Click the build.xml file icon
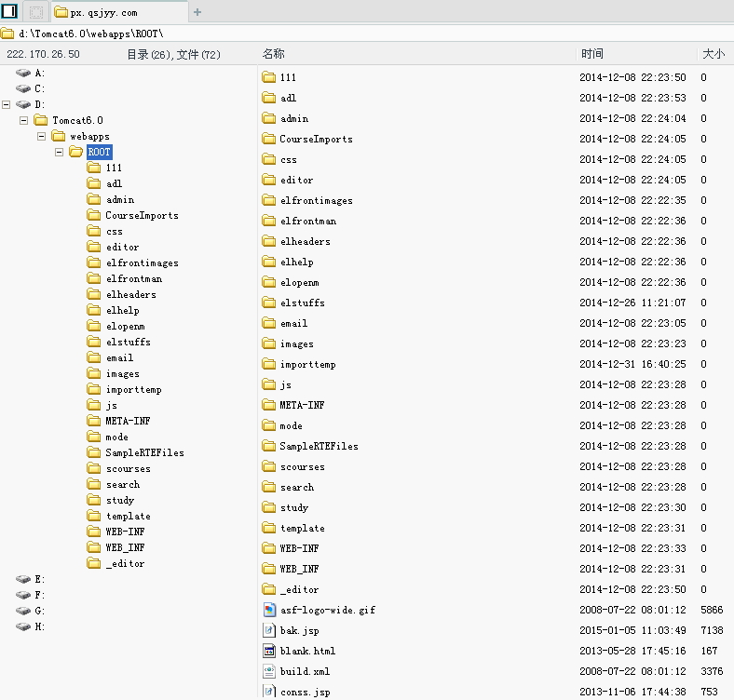734x700 pixels. pos(268,671)
